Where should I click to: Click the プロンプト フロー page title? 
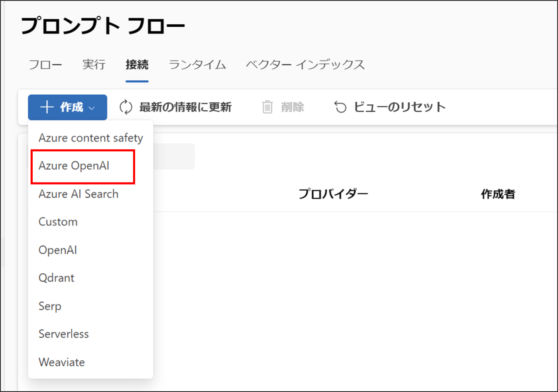pos(103,26)
